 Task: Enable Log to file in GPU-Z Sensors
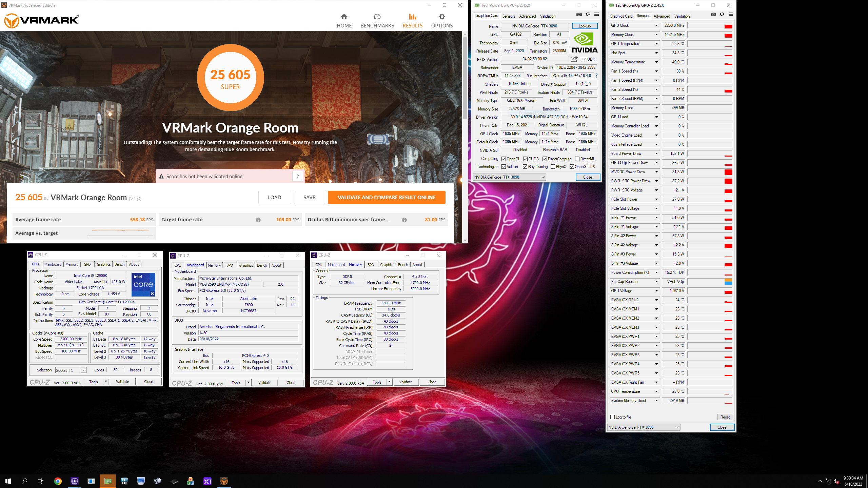pyautogui.click(x=613, y=417)
